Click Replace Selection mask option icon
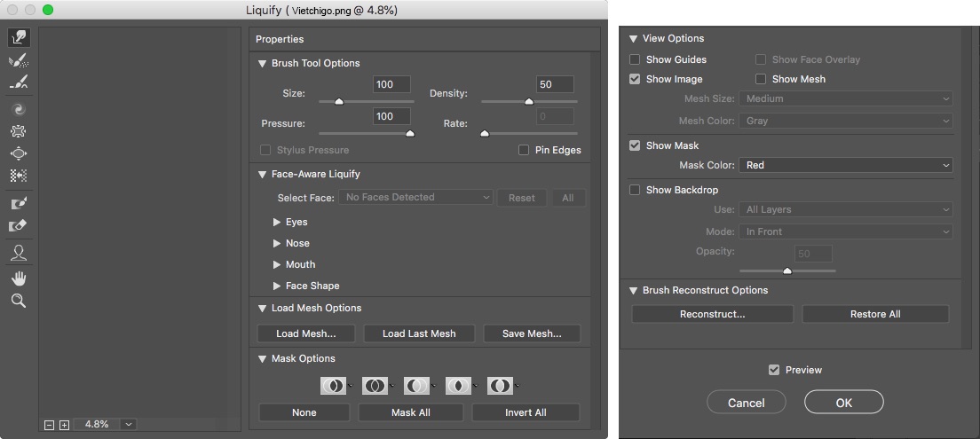This screenshot has height=439, width=980. point(333,386)
